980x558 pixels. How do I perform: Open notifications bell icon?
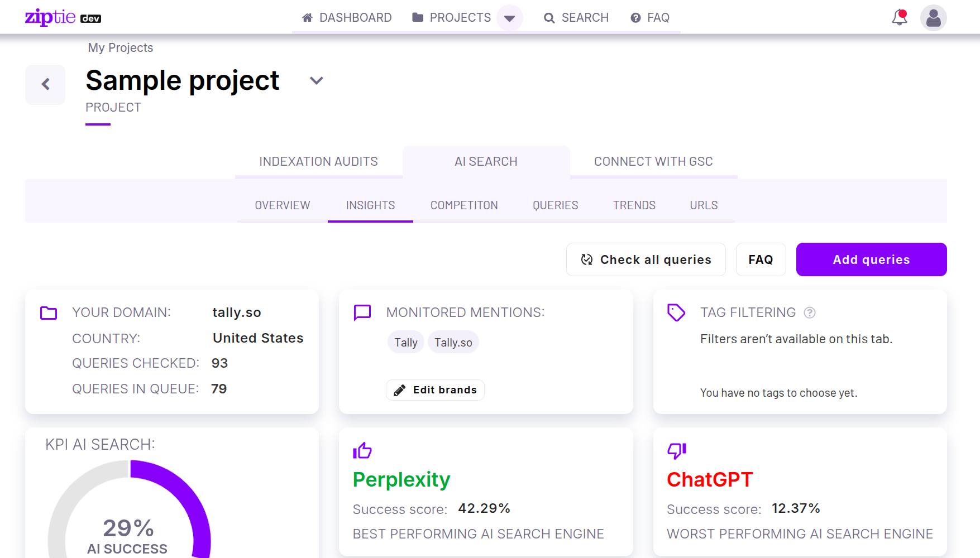[x=899, y=17]
